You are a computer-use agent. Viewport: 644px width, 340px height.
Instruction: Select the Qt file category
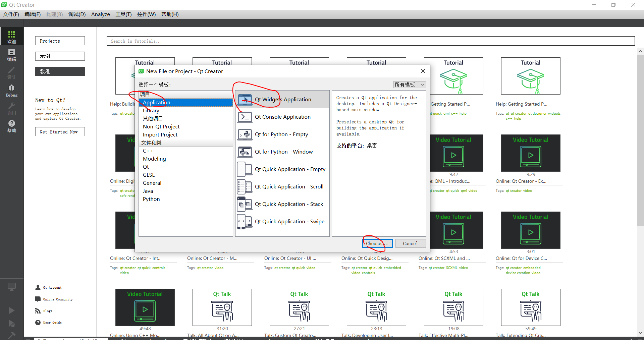pos(185,167)
